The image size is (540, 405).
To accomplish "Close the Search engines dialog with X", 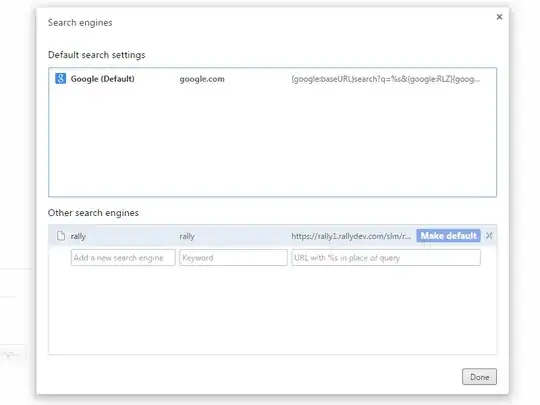I will pyautogui.click(x=499, y=17).
